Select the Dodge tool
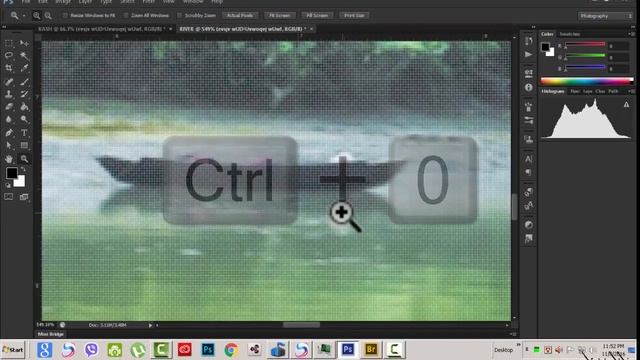Viewport: 640px width, 360px height. click(24, 119)
